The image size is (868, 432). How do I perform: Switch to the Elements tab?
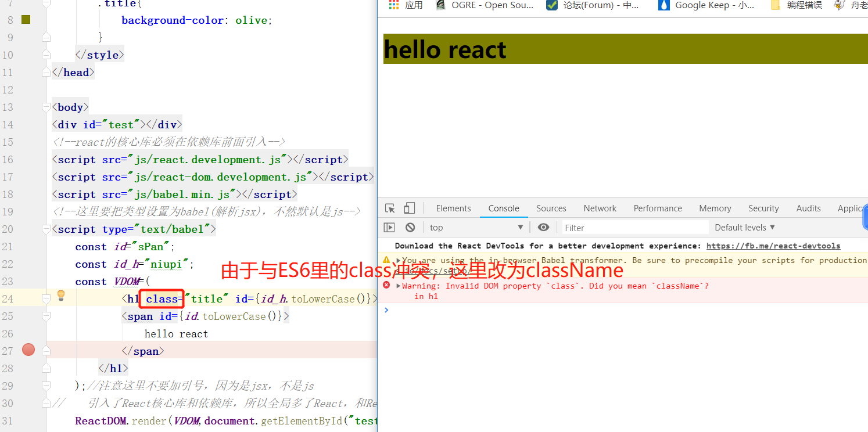pos(453,208)
